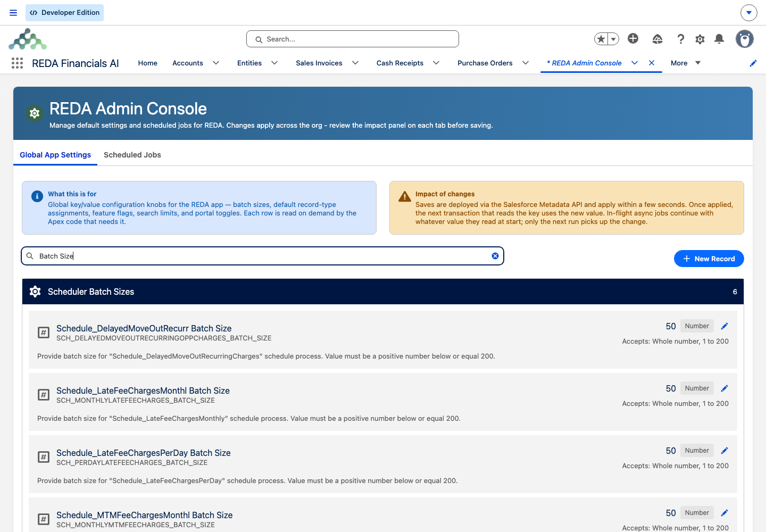766x532 pixels.
Task: Click the Developer Edition button
Action: [x=64, y=13]
